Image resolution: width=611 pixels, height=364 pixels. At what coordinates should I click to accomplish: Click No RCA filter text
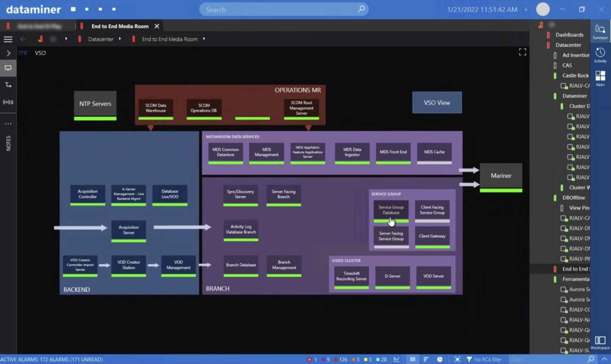click(x=488, y=359)
